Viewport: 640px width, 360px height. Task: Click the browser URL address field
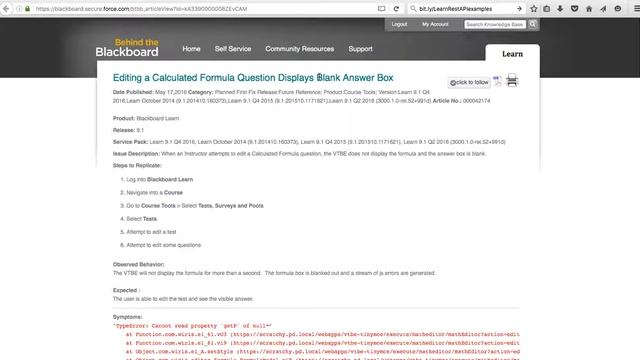[x=204, y=9]
